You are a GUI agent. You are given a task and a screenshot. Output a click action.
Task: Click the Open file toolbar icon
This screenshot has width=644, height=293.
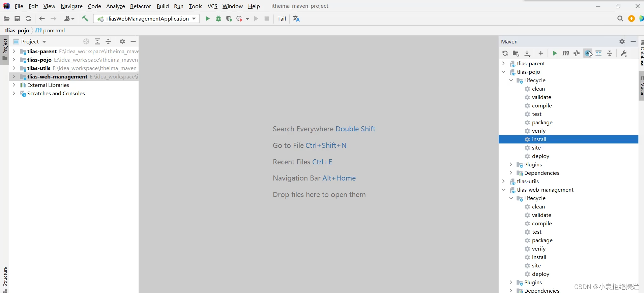tap(6, 19)
